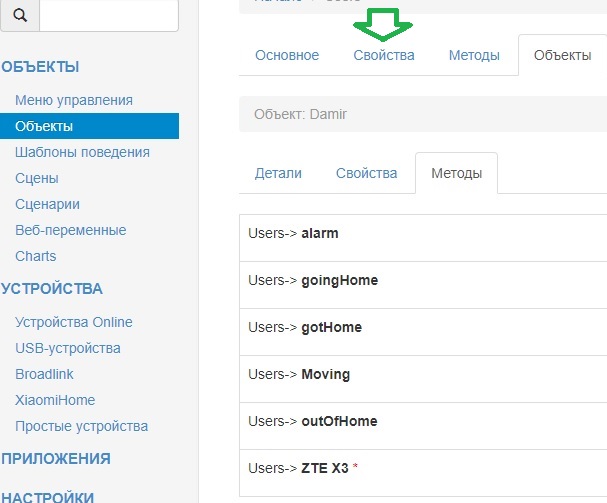This screenshot has width=607, height=503.
Task: Open the ZTE X3 method
Action: (x=325, y=469)
